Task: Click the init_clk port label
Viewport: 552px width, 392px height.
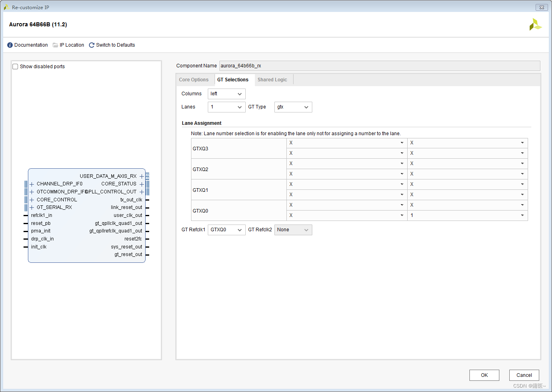Action: pos(39,247)
